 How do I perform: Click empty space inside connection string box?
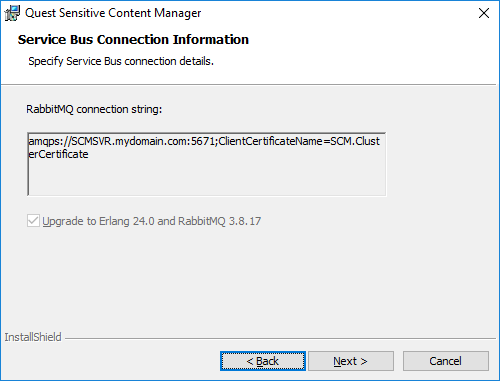(x=207, y=178)
